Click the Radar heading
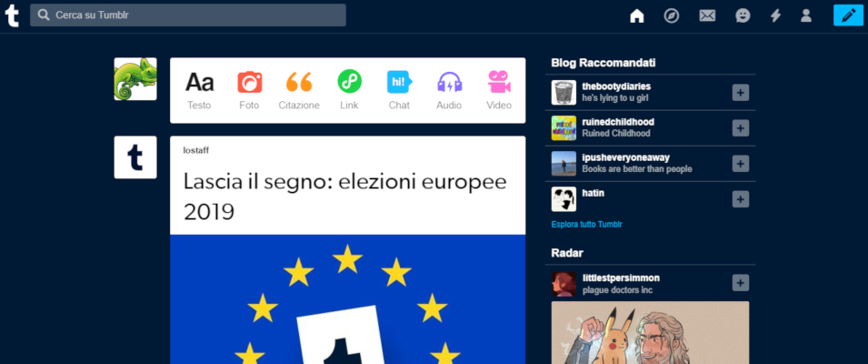This screenshot has height=364, width=868. pyautogui.click(x=567, y=253)
